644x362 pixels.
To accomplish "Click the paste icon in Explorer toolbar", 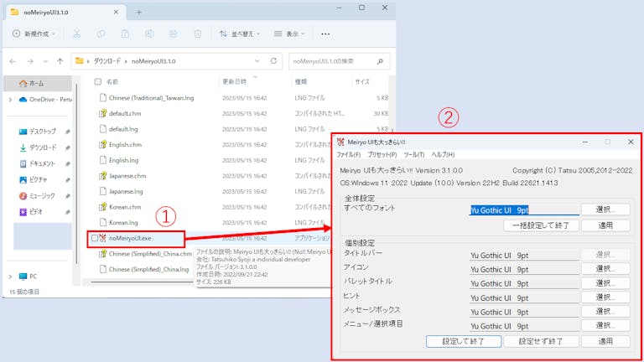I will pos(125,34).
